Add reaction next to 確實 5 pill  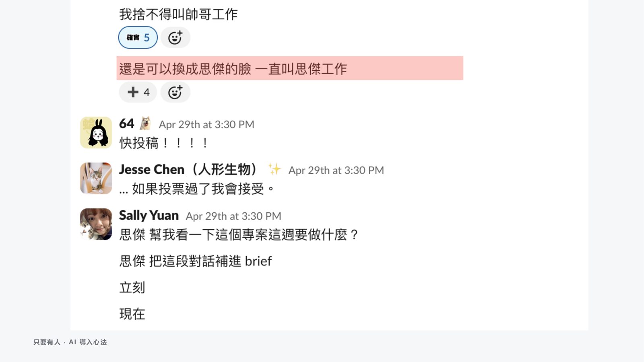175,37
